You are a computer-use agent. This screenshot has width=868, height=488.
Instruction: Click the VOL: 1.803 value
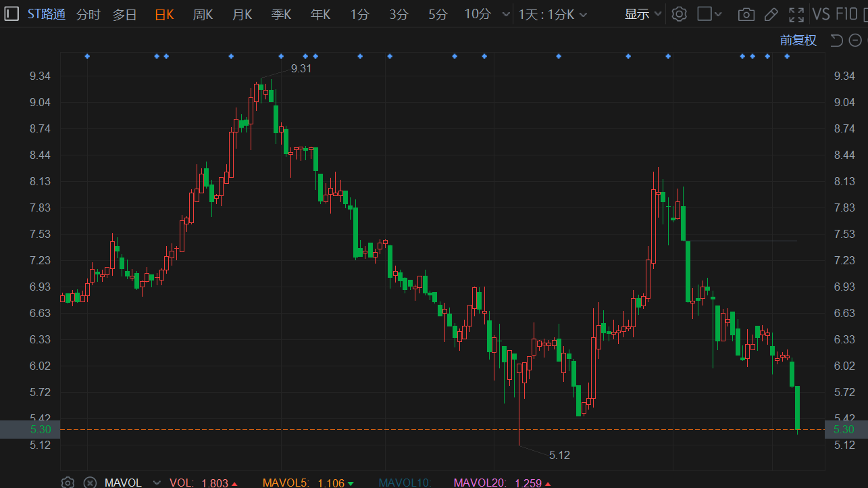pyautogui.click(x=203, y=483)
